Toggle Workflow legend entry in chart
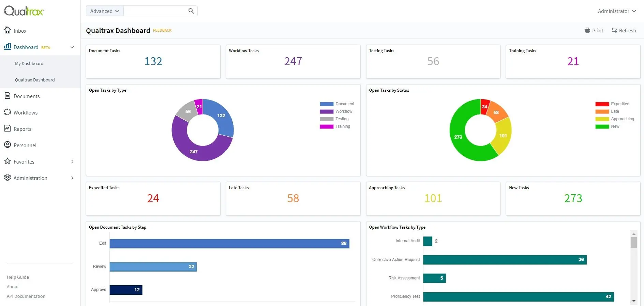This screenshot has height=306, width=644. pos(344,111)
